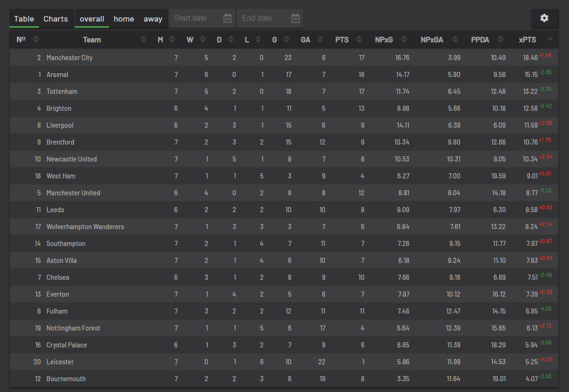Sort by GA column arrows
The height and width of the screenshot is (392, 569).
(320, 39)
